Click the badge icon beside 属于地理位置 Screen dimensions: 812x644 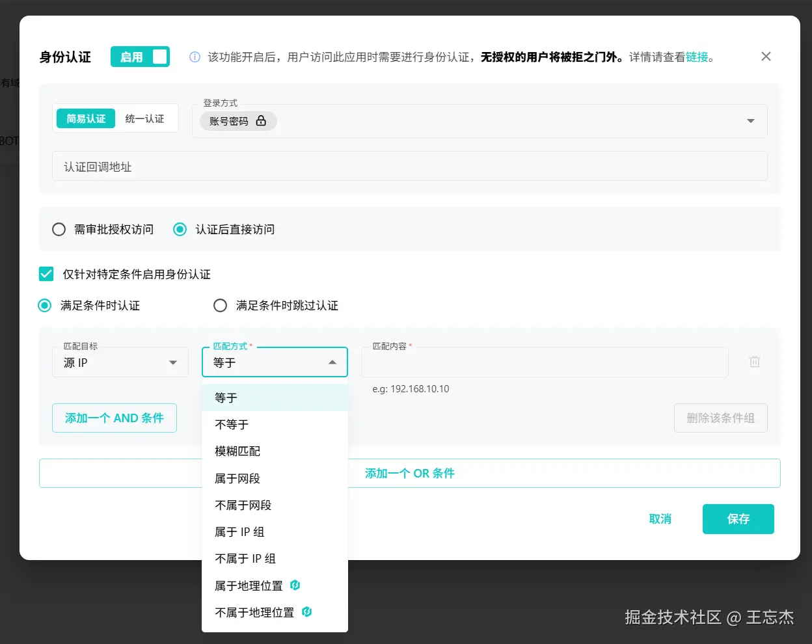point(295,585)
